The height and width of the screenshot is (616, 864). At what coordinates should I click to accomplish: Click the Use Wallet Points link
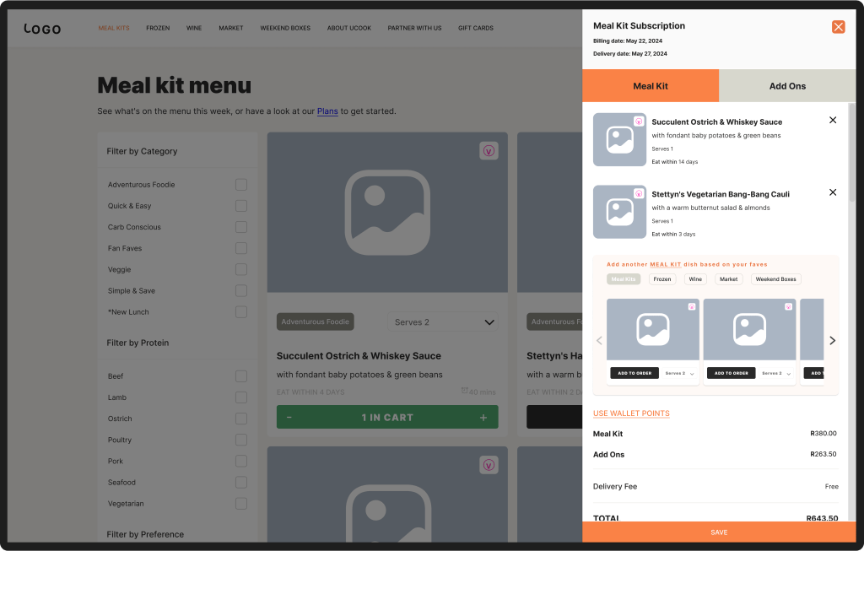click(x=631, y=413)
